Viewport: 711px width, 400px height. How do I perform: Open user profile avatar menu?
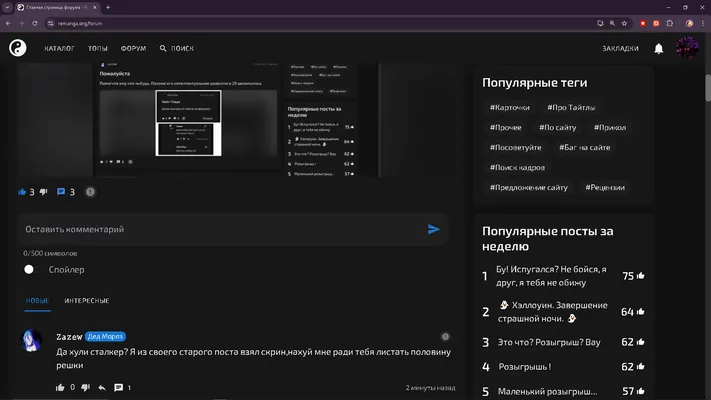(x=687, y=48)
